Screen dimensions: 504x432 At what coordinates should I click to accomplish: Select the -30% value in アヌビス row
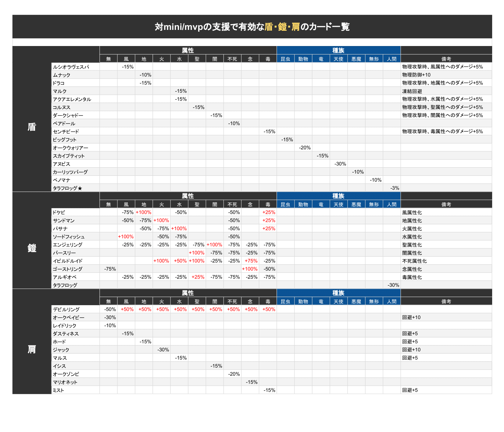click(x=340, y=164)
